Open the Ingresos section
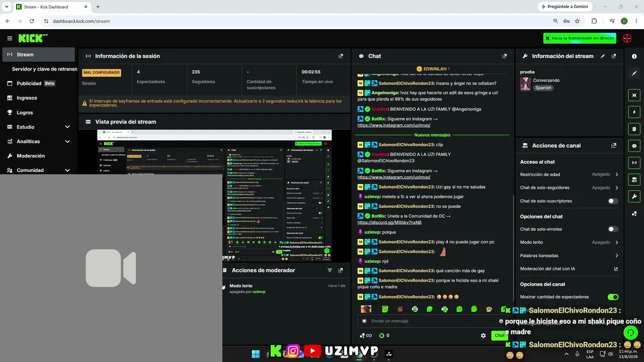The width and height of the screenshot is (644, 362). click(x=38, y=98)
